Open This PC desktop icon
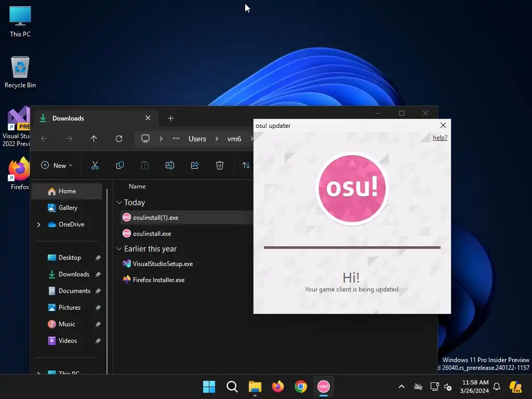Viewport: 532px width, 399px height. pos(20,22)
